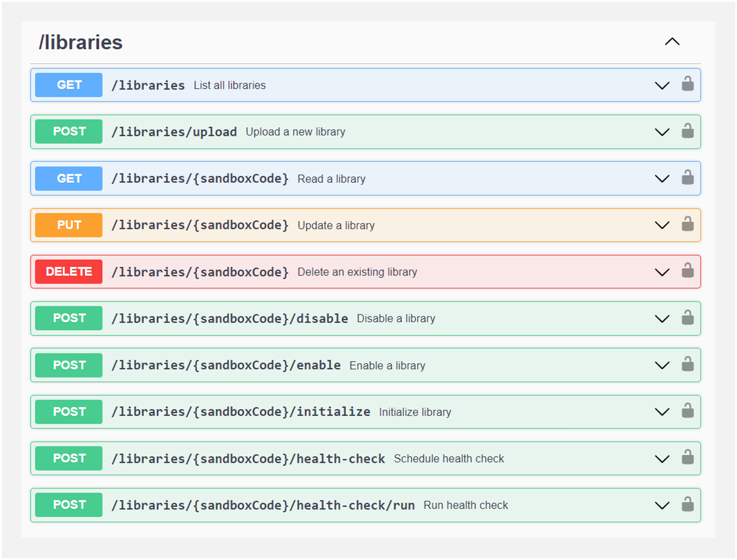Open the /libraries/{sandboxCode}/health-check path
737x560 pixels.
tap(248, 459)
